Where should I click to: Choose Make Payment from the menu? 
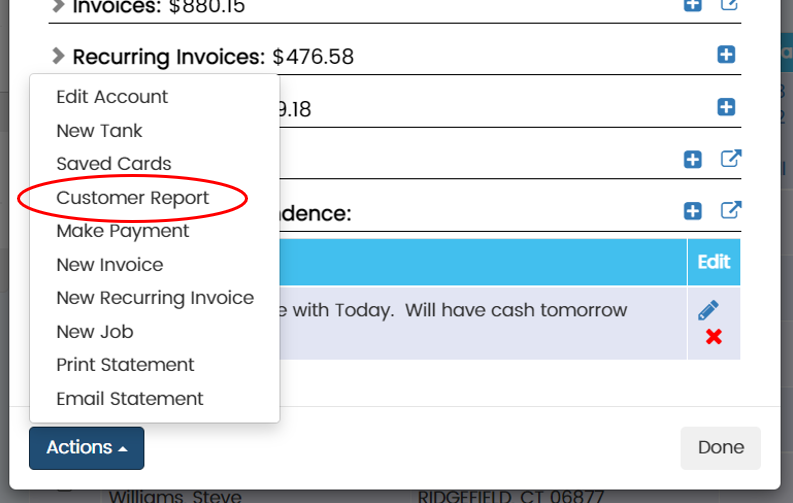122,231
